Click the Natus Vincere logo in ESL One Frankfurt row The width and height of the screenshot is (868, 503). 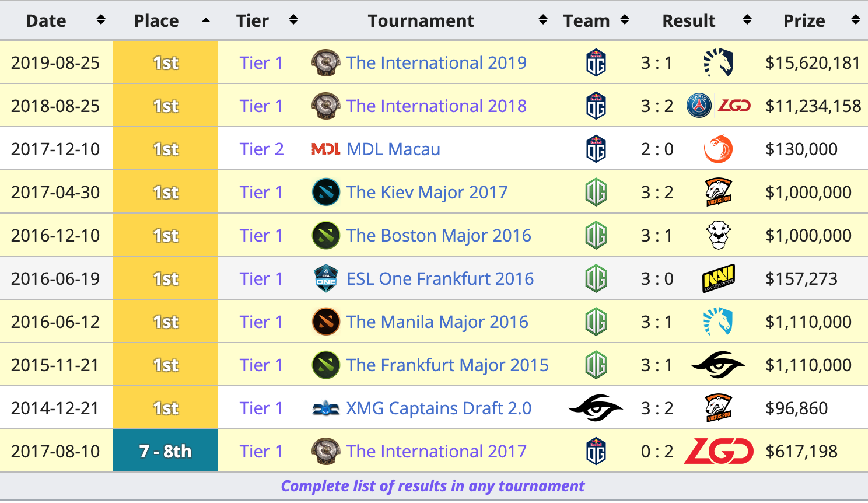tap(718, 278)
